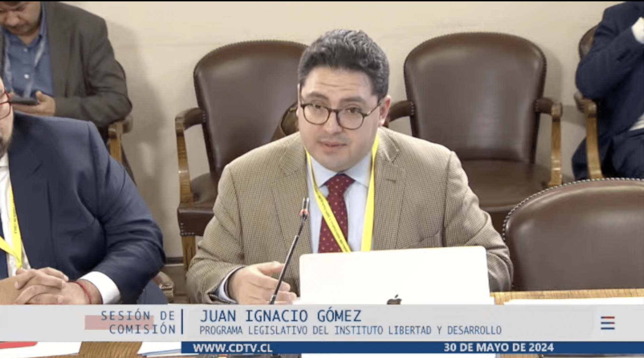Click the vertical divider bar in the banner
Screen dimensions: 644x358
[182, 322]
